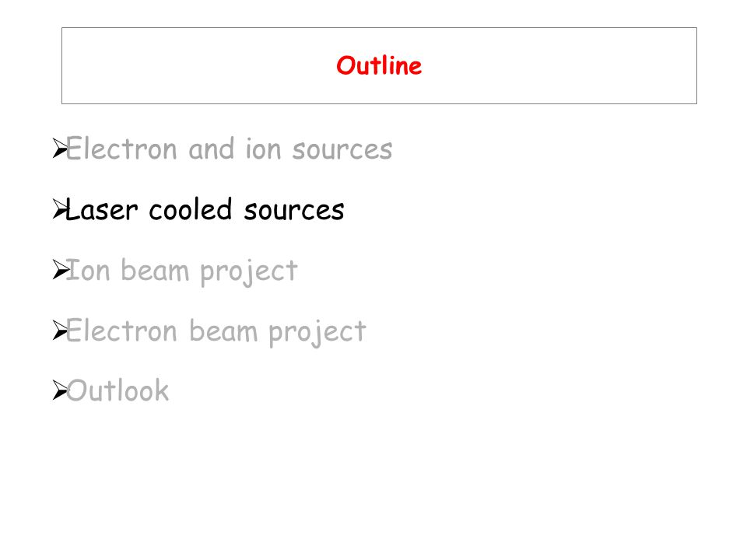Screen dimensions: 747x560
Task: Click the arrow bullet before Outlook
Action: coord(60,390)
